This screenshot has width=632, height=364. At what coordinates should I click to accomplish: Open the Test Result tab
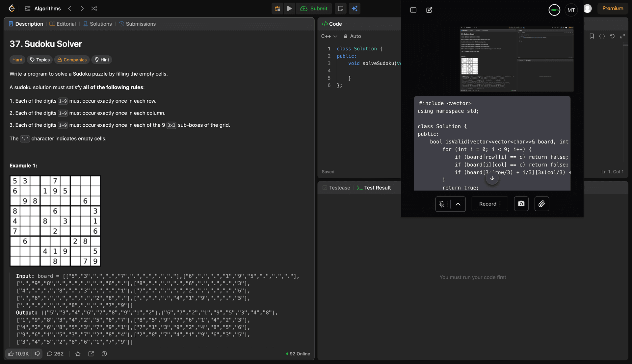pyautogui.click(x=377, y=188)
